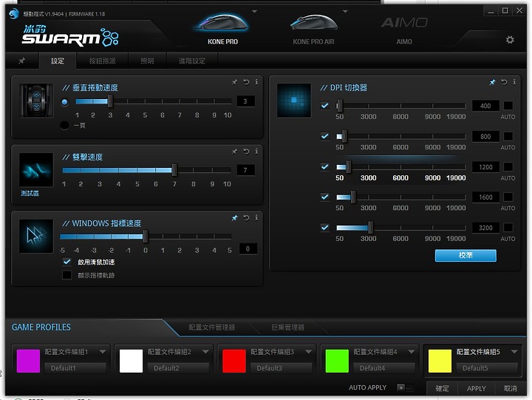Viewport: 532px width, 400px height.
Task: Select the KONE PRO mouse device
Action: (x=222, y=29)
